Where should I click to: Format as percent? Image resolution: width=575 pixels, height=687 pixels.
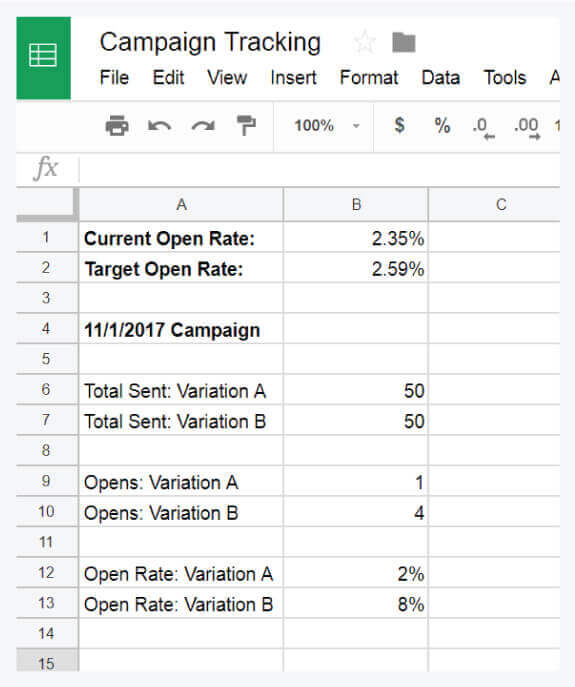(x=442, y=126)
